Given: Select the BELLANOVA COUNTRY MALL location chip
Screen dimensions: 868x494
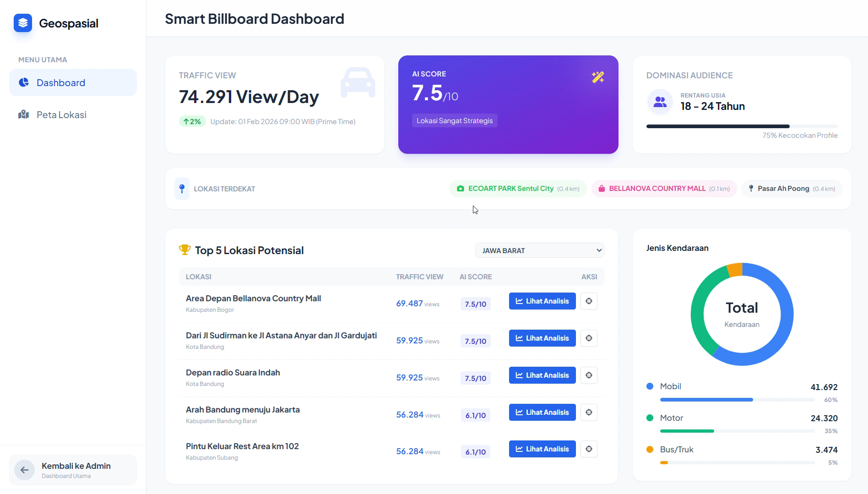Looking at the screenshot, I should pyautogui.click(x=663, y=189).
